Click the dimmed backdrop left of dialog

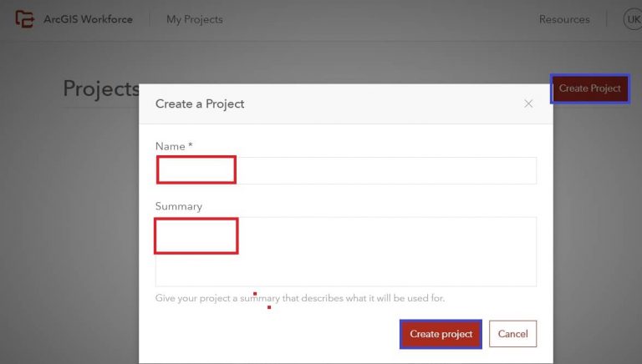69,229
